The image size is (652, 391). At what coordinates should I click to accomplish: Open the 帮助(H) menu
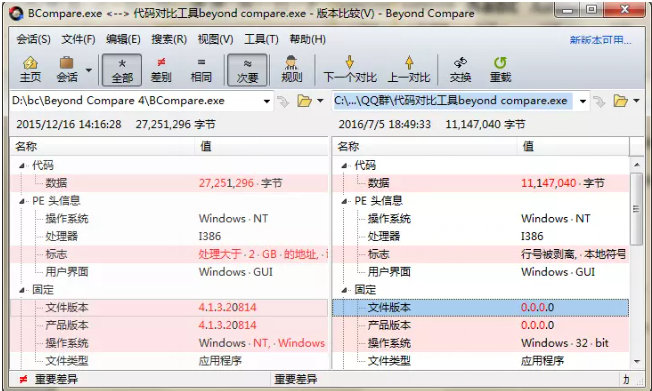click(308, 40)
